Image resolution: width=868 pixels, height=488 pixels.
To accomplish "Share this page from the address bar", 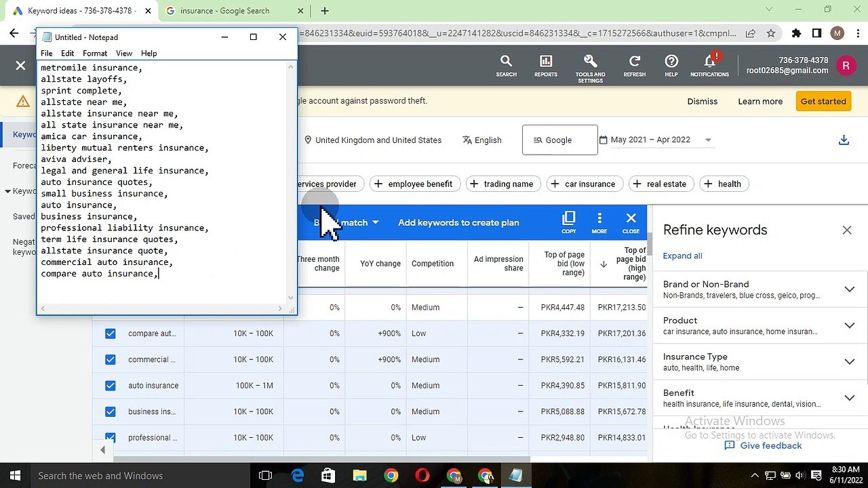I will pos(751,33).
